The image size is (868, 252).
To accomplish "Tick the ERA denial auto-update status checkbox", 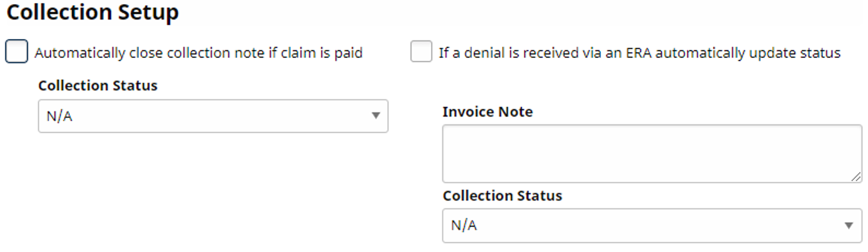I will (x=421, y=52).
